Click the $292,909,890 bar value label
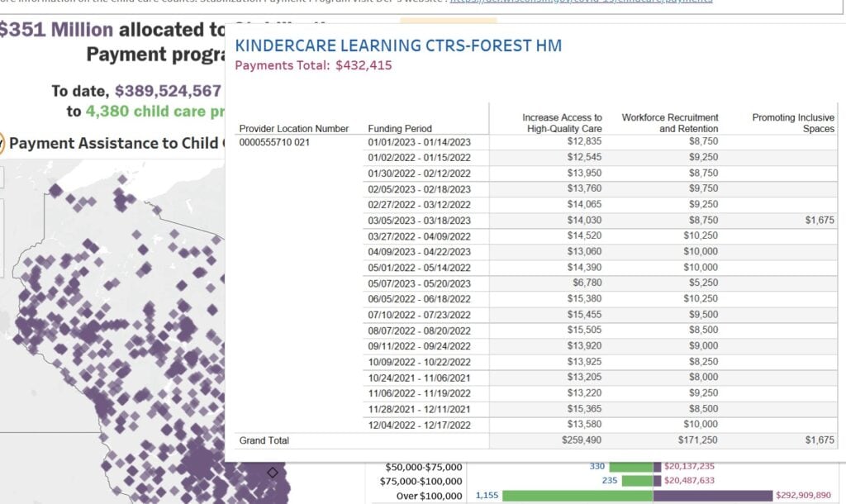The width and height of the screenshot is (846, 504). [803, 496]
